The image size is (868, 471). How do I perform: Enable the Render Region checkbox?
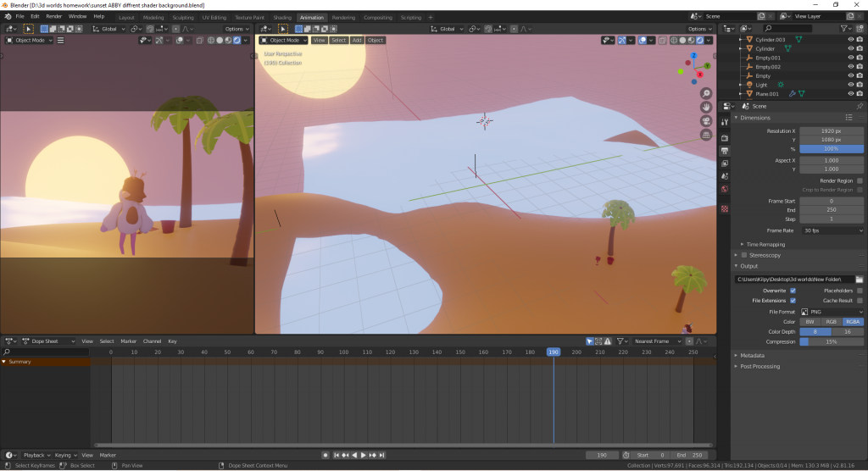tap(860, 181)
